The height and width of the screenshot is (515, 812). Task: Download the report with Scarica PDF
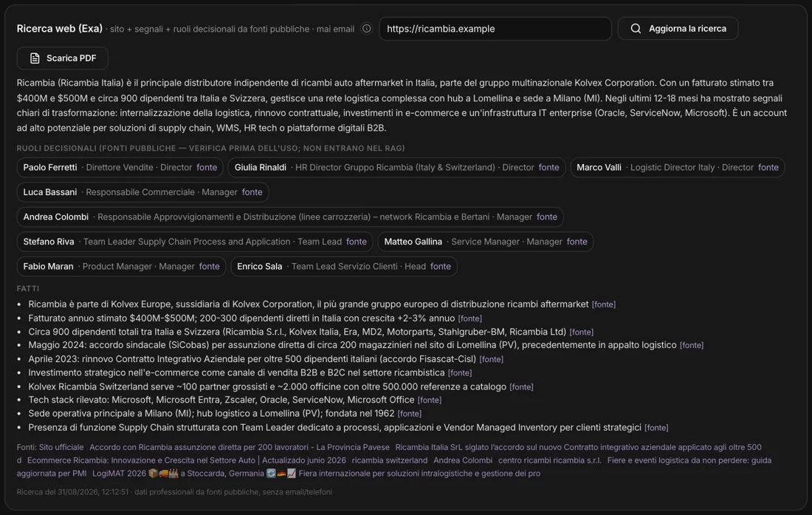[x=62, y=58]
